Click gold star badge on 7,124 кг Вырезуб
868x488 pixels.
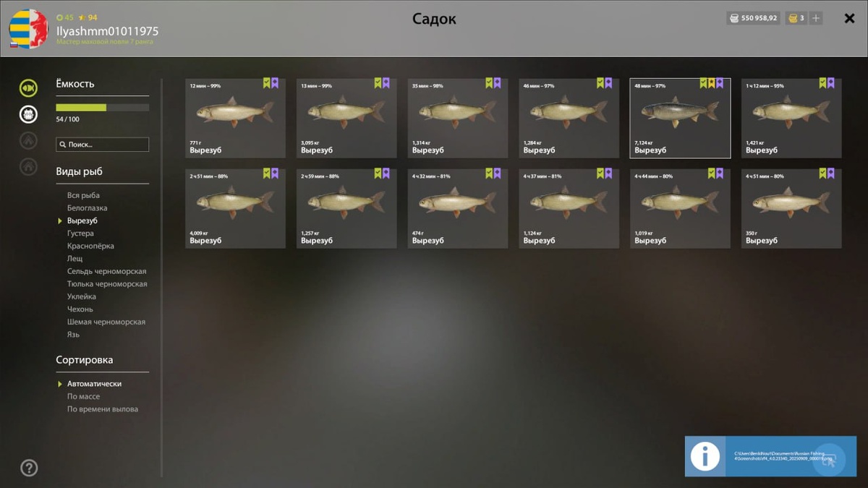click(x=711, y=83)
